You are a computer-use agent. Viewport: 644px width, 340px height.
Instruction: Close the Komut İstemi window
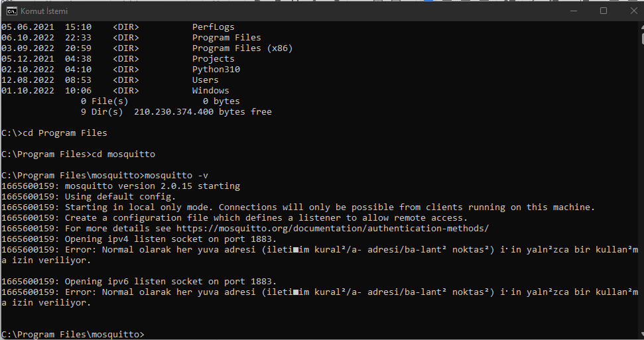pyautogui.click(x=633, y=11)
